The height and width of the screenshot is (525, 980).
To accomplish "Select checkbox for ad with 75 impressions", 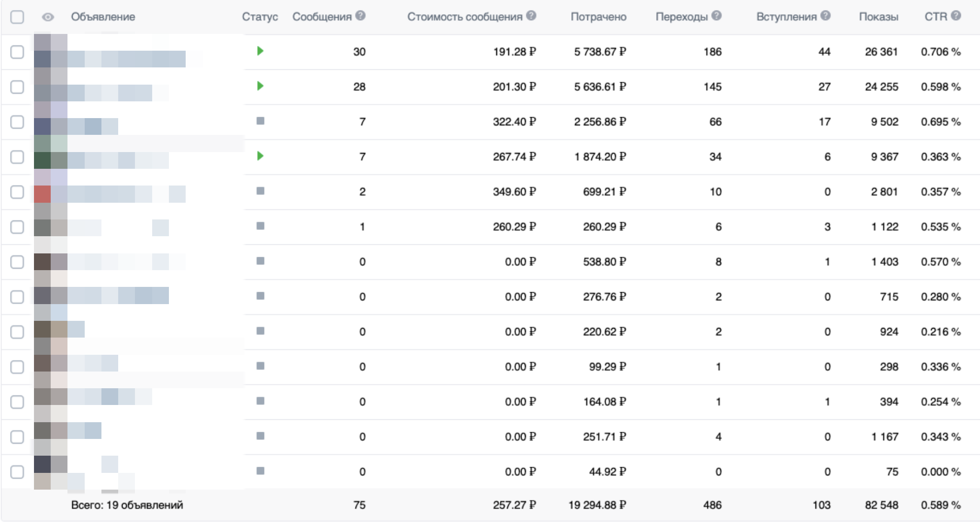I will click(17, 472).
